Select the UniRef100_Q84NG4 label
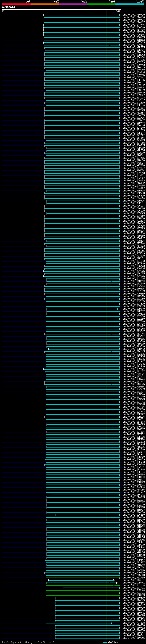This screenshot has height=644, width=146. point(133,58)
